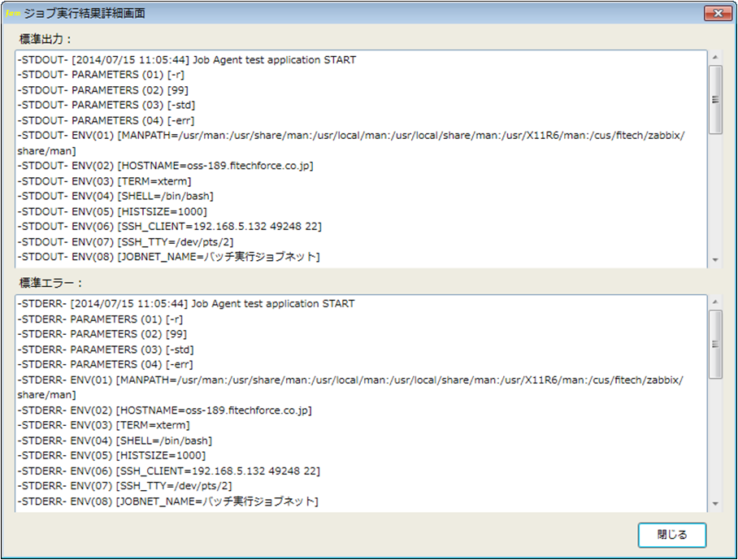
Task: Click the 標準出力 scrollbar thumb
Action: pos(715,100)
